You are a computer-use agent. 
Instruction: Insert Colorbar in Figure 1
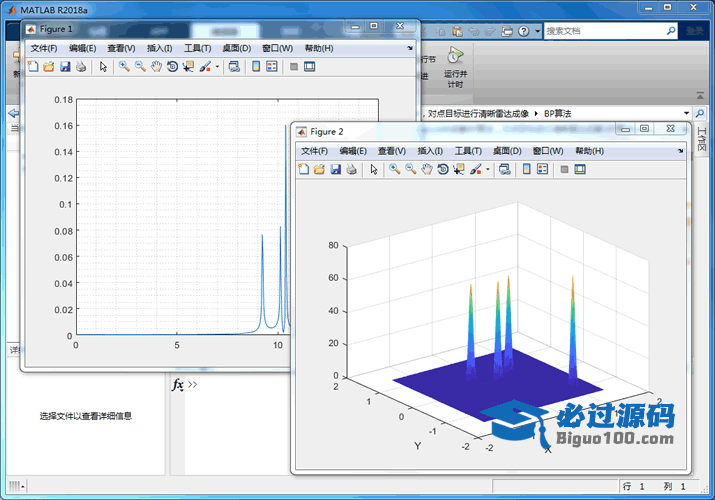click(x=256, y=67)
